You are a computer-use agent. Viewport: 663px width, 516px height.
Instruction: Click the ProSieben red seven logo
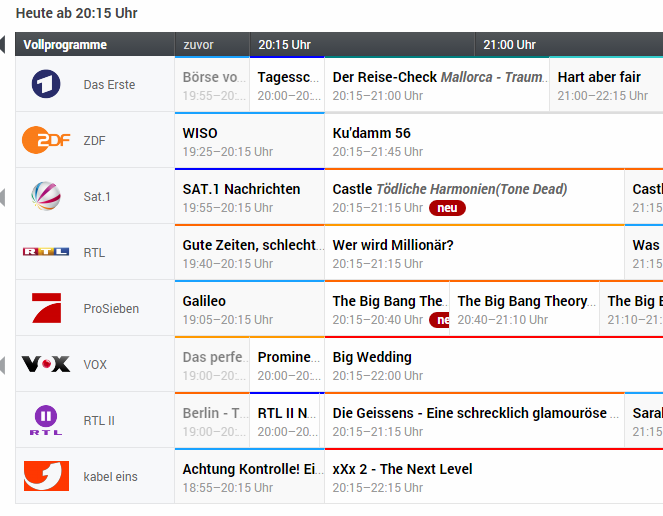click(x=47, y=308)
